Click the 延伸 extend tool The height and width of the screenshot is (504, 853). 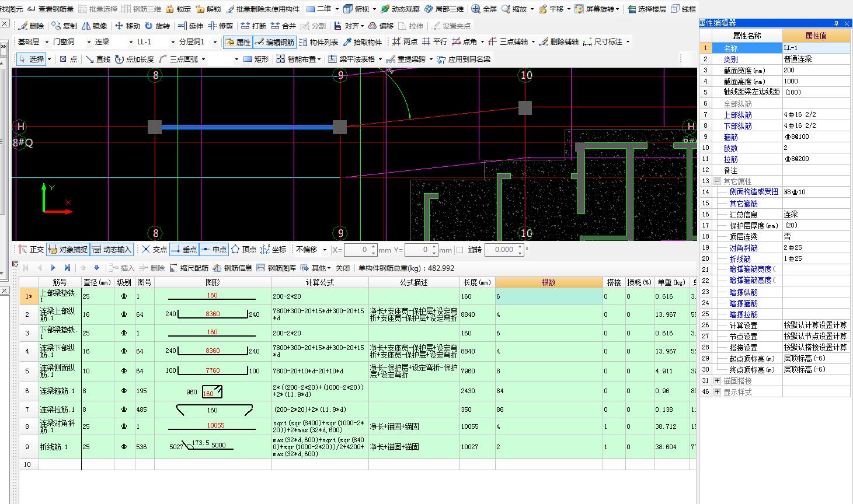[x=190, y=26]
